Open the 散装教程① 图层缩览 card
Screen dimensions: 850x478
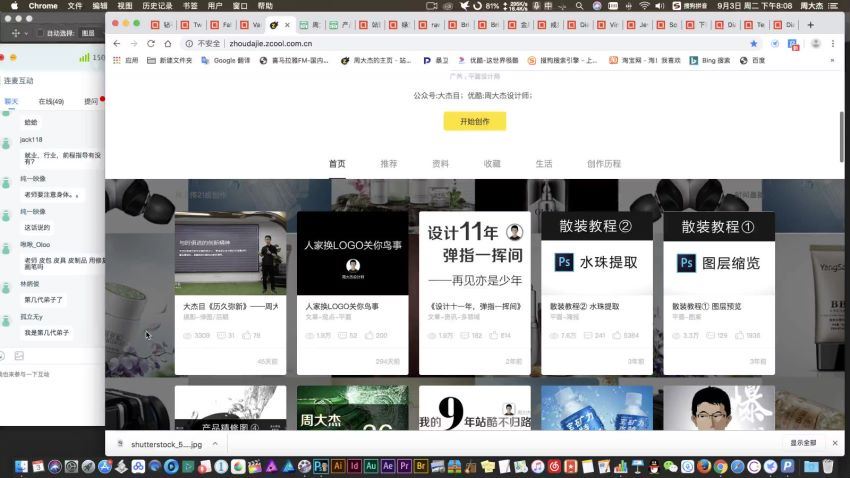(x=719, y=293)
